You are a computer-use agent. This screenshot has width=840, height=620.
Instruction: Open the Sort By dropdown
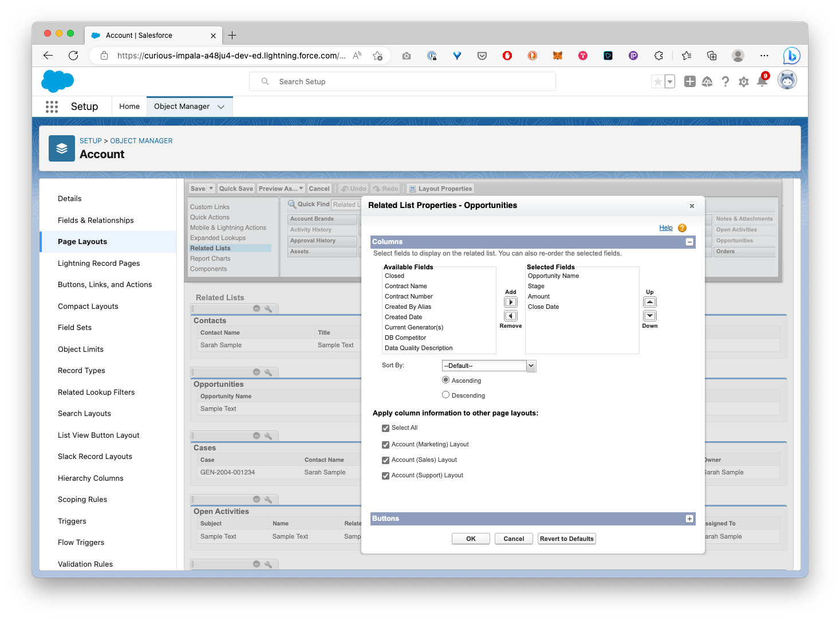pos(489,366)
